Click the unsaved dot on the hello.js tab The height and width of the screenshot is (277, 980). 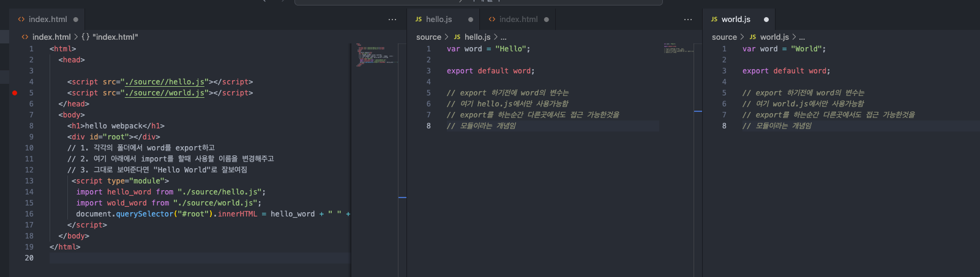coord(471,20)
